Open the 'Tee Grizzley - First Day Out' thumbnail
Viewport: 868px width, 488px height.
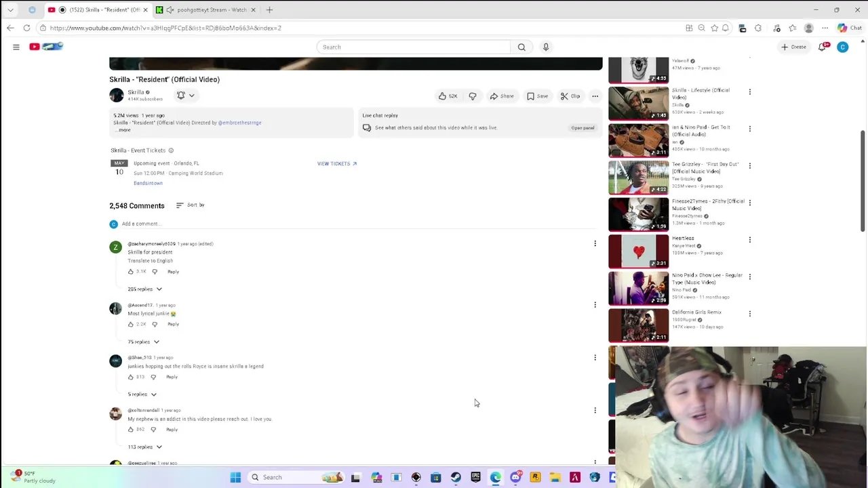pyautogui.click(x=638, y=177)
